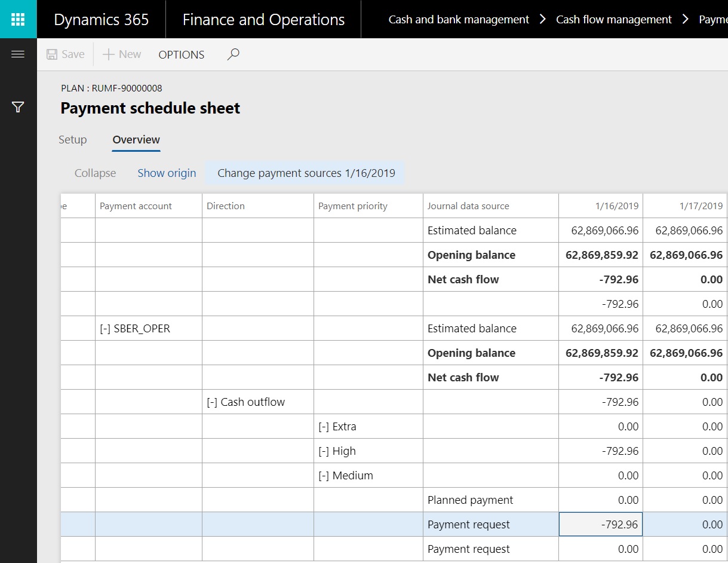
Task: Open the app launcher waffle icon
Action: (18, 19)
